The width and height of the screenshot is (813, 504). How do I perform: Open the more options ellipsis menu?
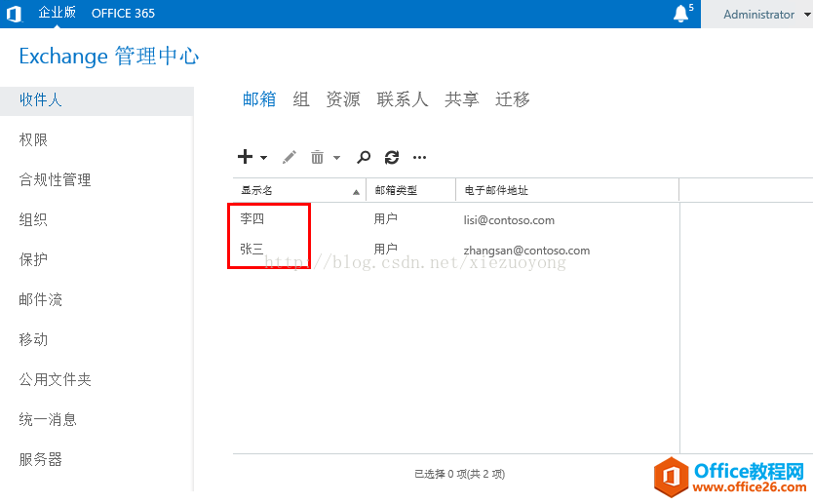click(419, 158)
